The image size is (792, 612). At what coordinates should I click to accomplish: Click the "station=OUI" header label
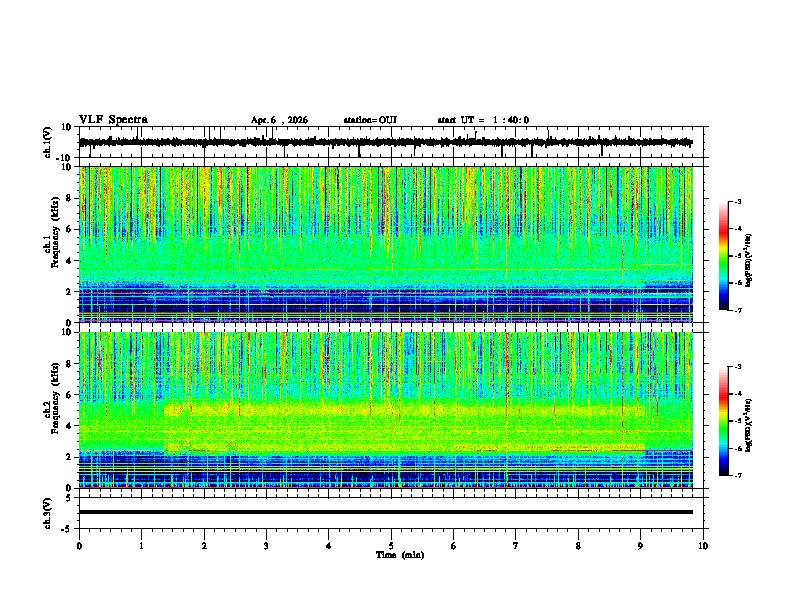[x=370, y=120]
